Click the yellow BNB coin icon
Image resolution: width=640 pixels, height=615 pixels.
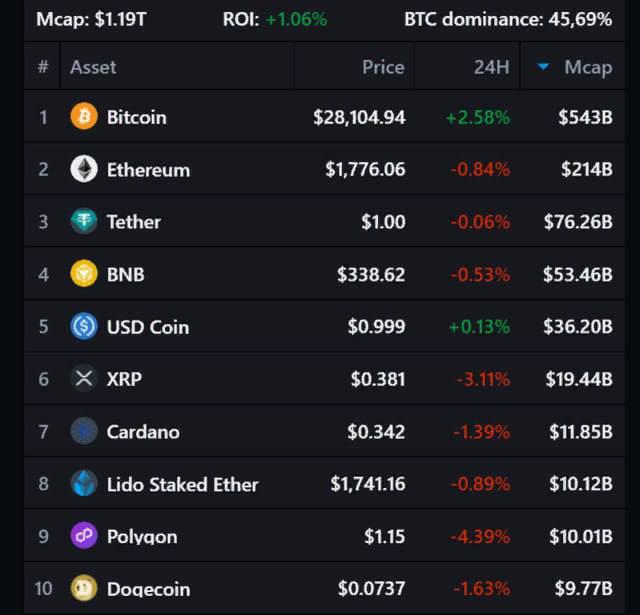pyautogui.click(x=84, y=273)
